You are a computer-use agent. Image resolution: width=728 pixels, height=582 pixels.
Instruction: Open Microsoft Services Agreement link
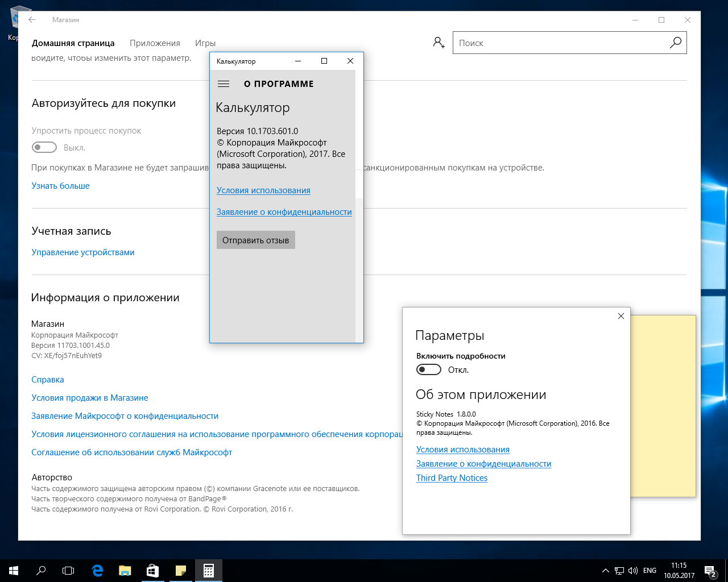pyautogui.click(x=132, y=452)
